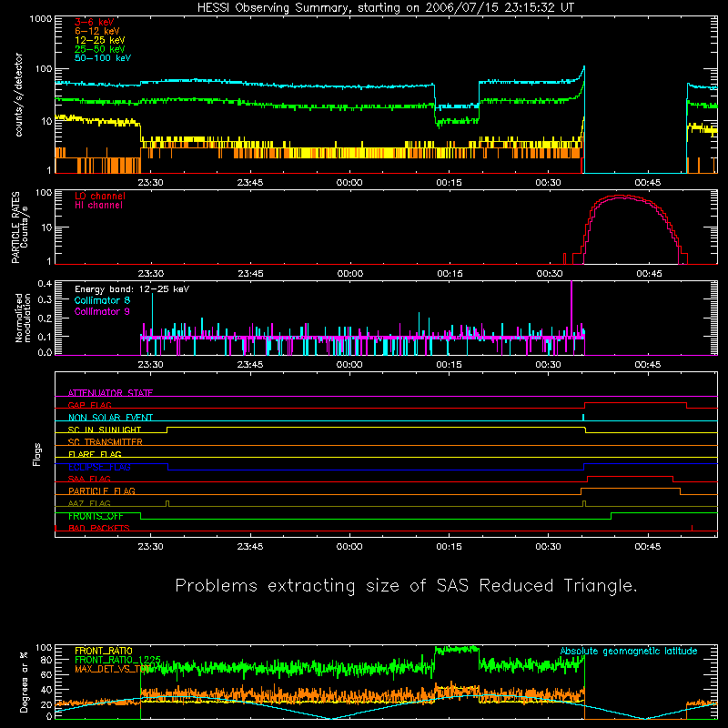The image size is (728, 728).
Task: Click 00:30 tick under the modulation panel
Action: click(x=549, y=365)
